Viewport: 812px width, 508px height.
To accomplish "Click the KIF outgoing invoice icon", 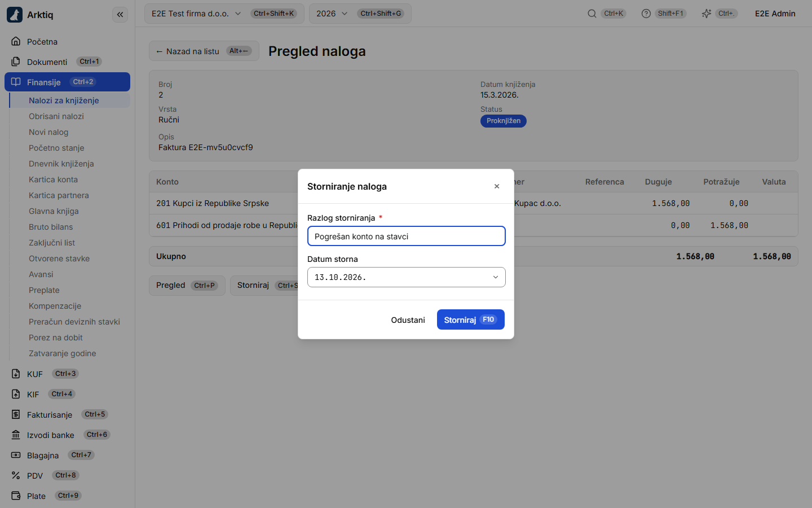I will click(16, 394).
